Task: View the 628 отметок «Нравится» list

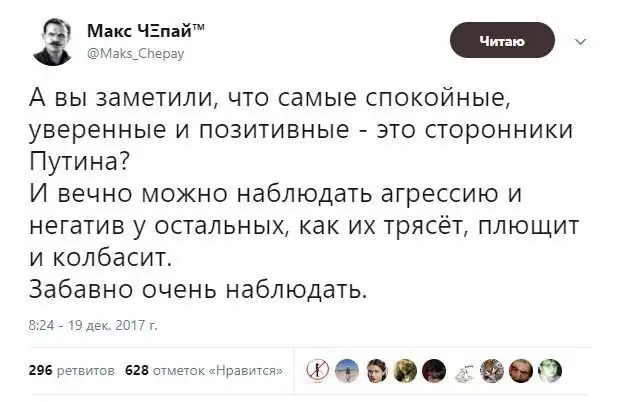Action: click(203, 371)
